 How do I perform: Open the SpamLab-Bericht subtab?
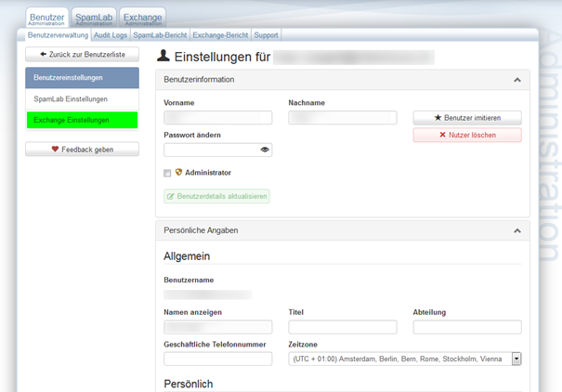click(160, 35)
